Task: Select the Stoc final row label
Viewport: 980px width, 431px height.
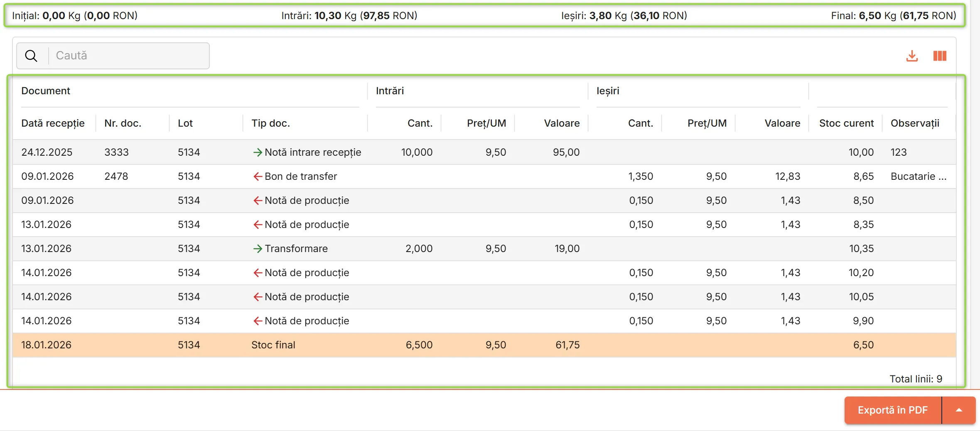Action: click(273, 345)
